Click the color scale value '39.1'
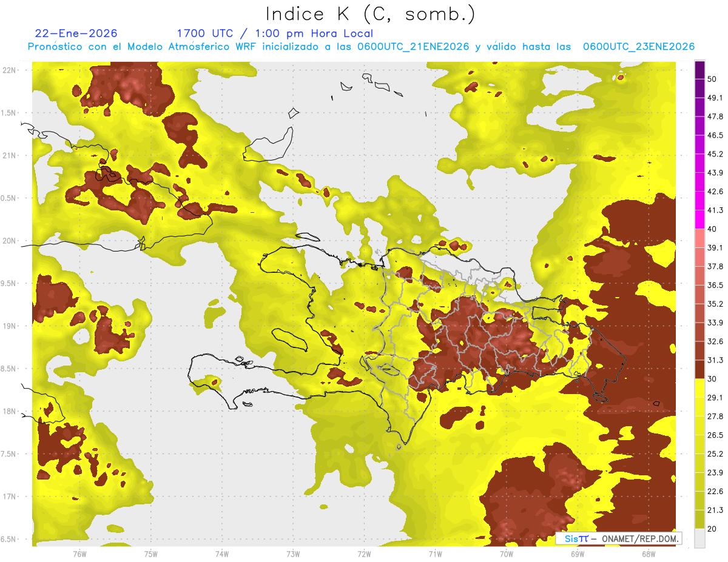 click(x=716, y=248)
